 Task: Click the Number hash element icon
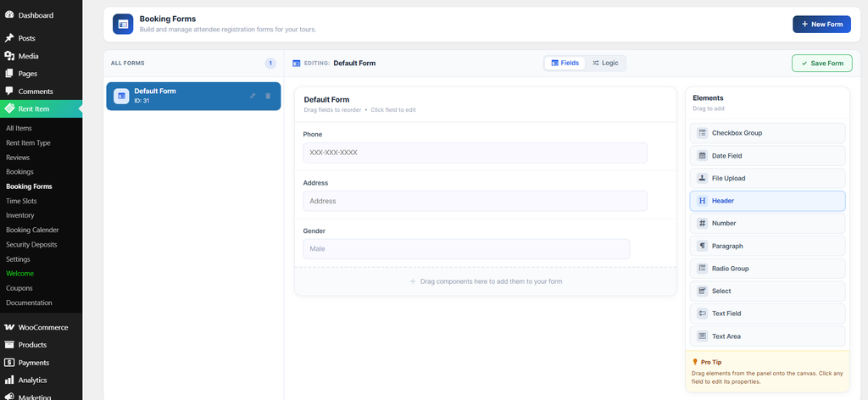tap(702, 223)
